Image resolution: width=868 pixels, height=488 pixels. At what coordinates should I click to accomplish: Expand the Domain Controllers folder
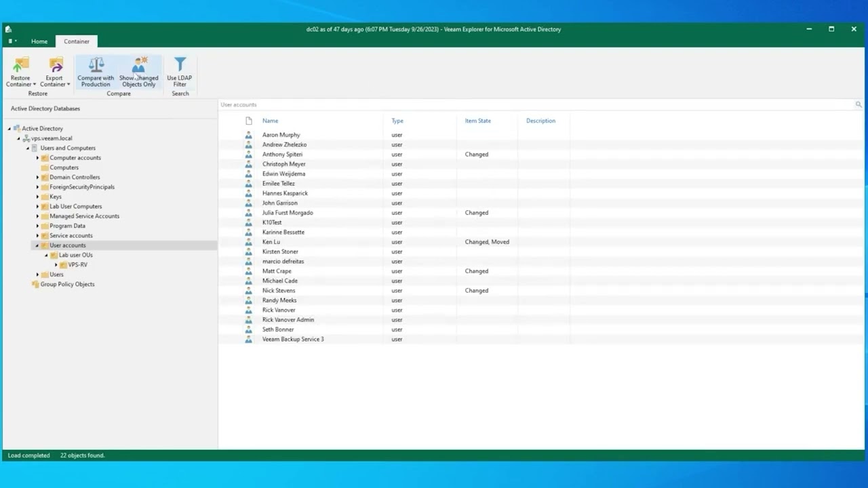(x=37, y=177)
